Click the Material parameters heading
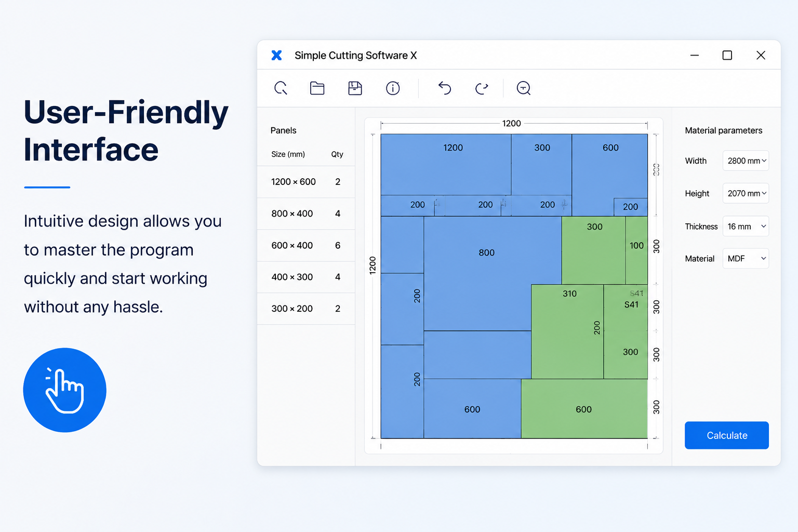This screenshot has width=798, height=532. 723,130
